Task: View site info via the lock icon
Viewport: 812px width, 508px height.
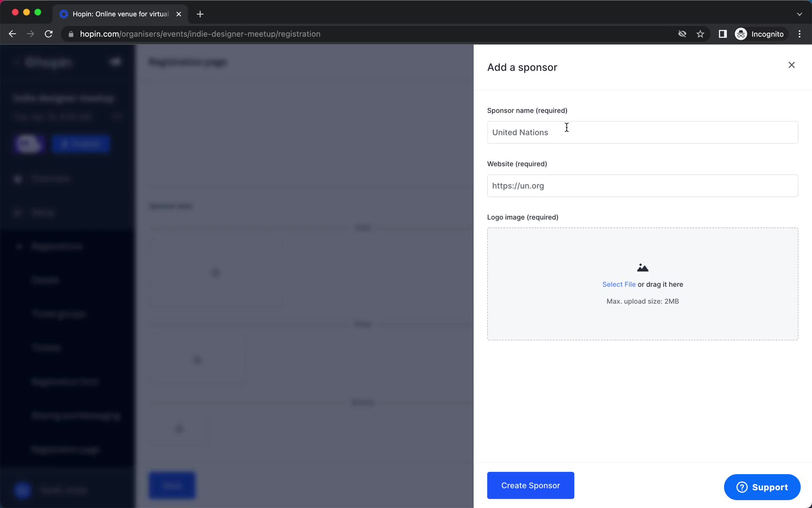Action: [x=71, y=34]
